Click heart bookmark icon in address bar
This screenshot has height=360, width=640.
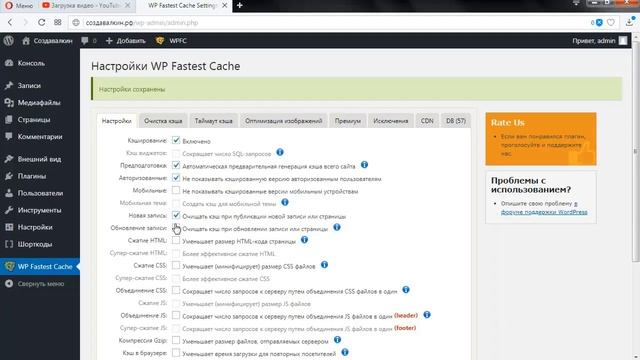click(x=611, y=22)
